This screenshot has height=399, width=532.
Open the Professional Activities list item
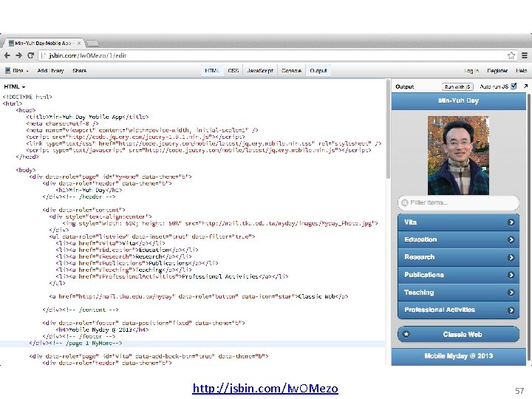point(458,310)
